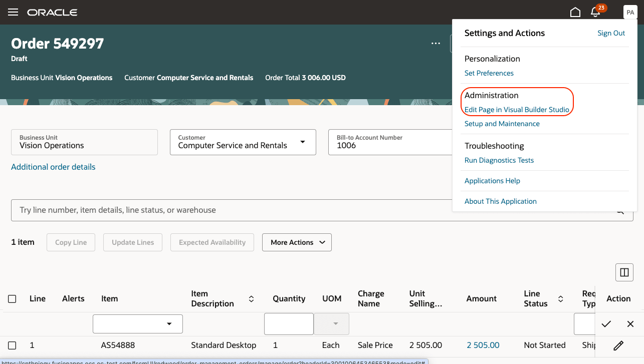The image size is (644, 364).
Task: Open the Customer dropdown
Action: (303, 142)
